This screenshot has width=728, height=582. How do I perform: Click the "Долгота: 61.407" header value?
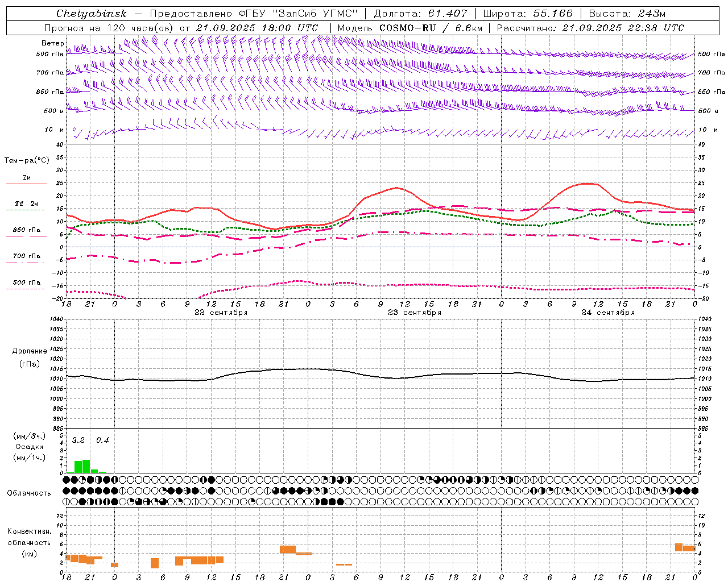pos(420,14)
